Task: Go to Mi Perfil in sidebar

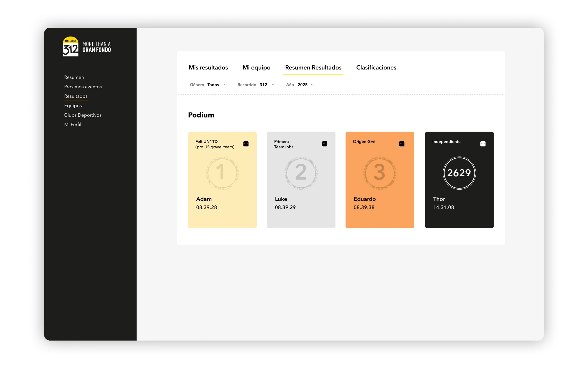Action: (73, 125)
